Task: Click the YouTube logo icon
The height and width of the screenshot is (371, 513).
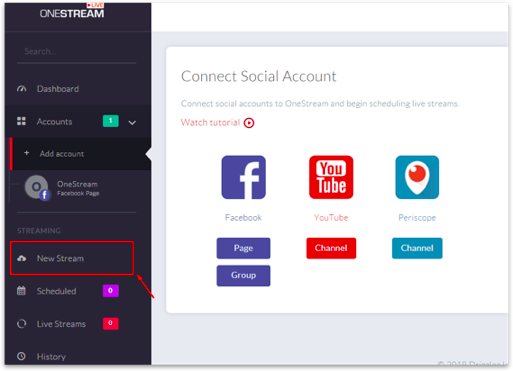Action: (x=331, y=177)
